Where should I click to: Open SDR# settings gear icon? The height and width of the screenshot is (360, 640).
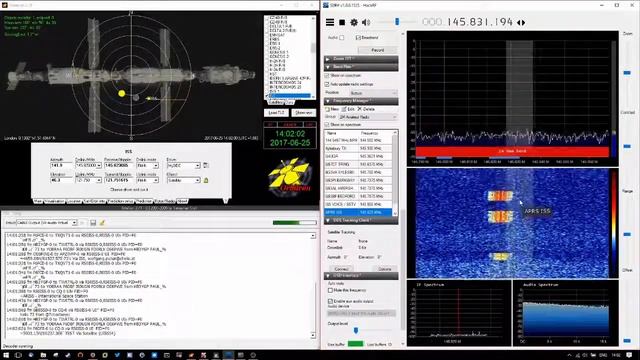coord(354,22)
